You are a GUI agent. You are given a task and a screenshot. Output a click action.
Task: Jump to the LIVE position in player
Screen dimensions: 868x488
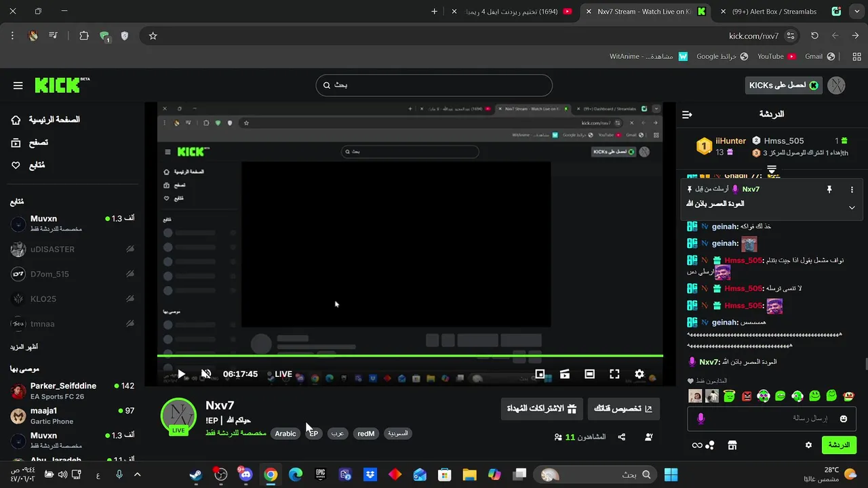tap(279, 374)
